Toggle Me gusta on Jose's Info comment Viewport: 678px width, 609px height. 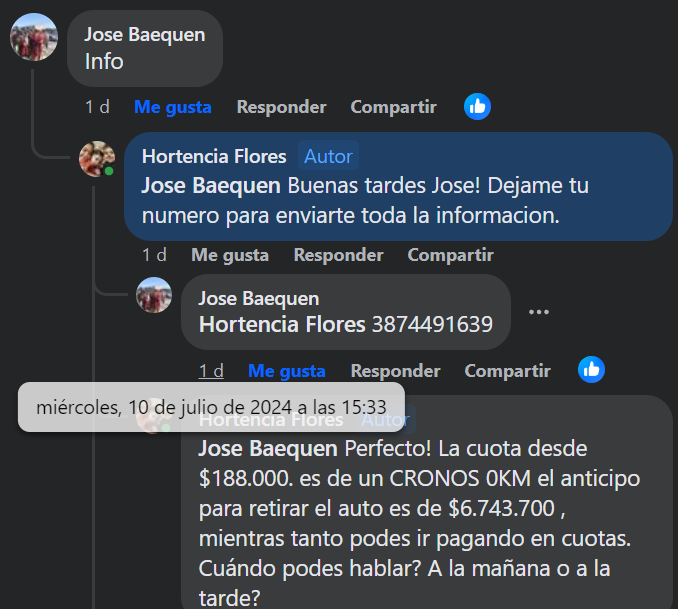173,107
